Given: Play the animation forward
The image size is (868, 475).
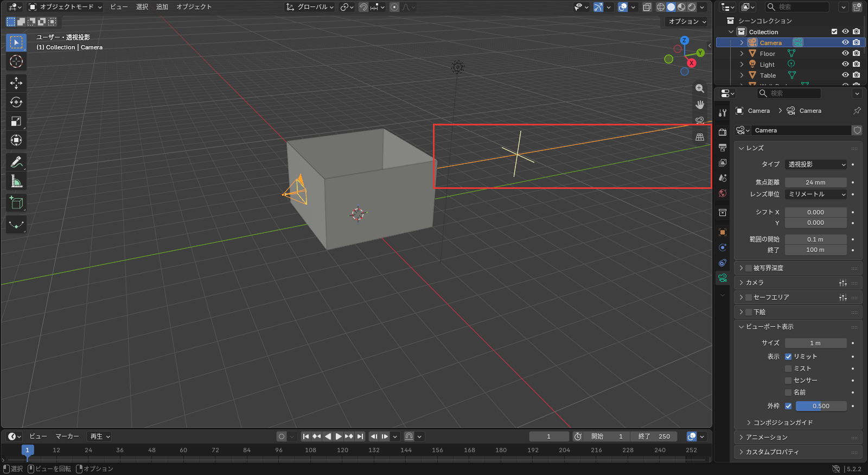Looking at the screenshot, I should pos(339,436).
